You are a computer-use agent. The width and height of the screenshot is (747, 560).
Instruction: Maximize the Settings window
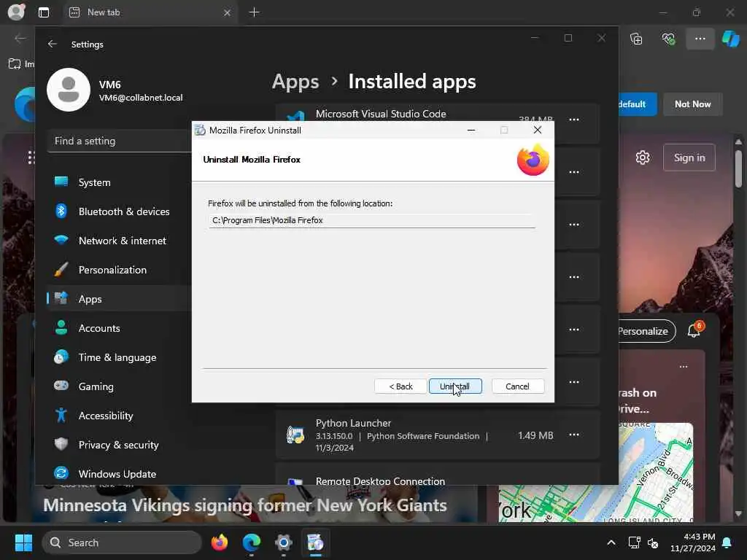568,38
